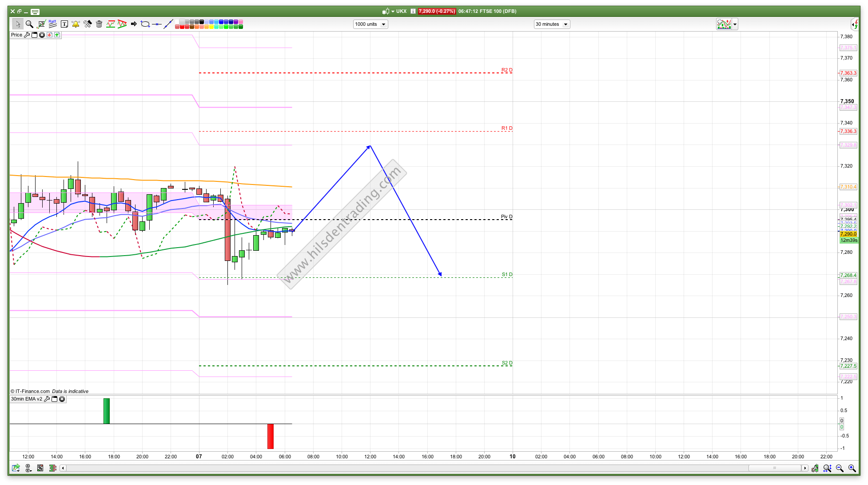Select the arrow drawing tool
Image resolution: width=868 pixels, height=485 pixels.
134,24
